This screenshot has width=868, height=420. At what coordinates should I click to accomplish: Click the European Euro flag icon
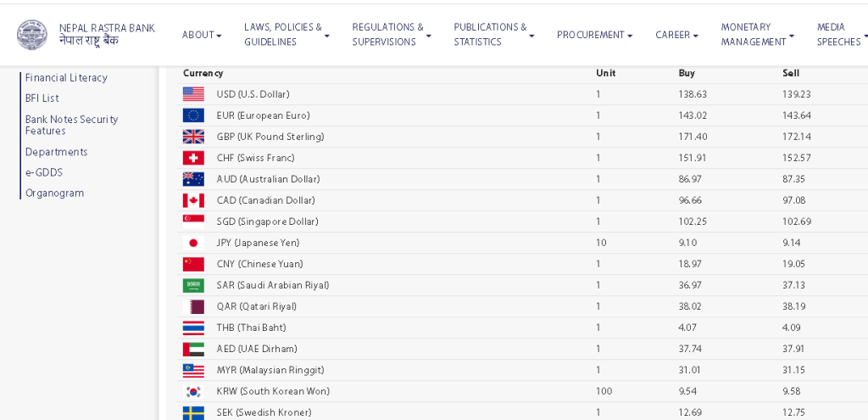pyautogui.click(x=193, y=115)
